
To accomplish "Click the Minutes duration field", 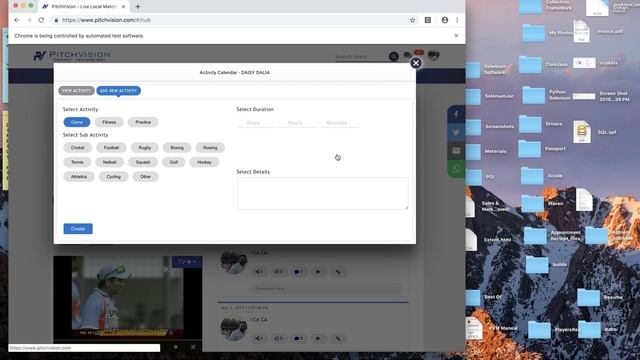I will 339,122.
